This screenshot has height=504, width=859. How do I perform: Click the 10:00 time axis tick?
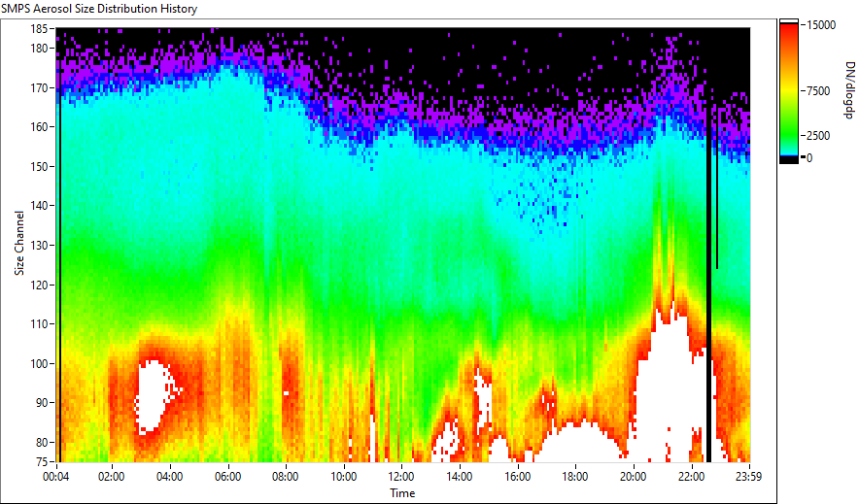pos(343,477)
